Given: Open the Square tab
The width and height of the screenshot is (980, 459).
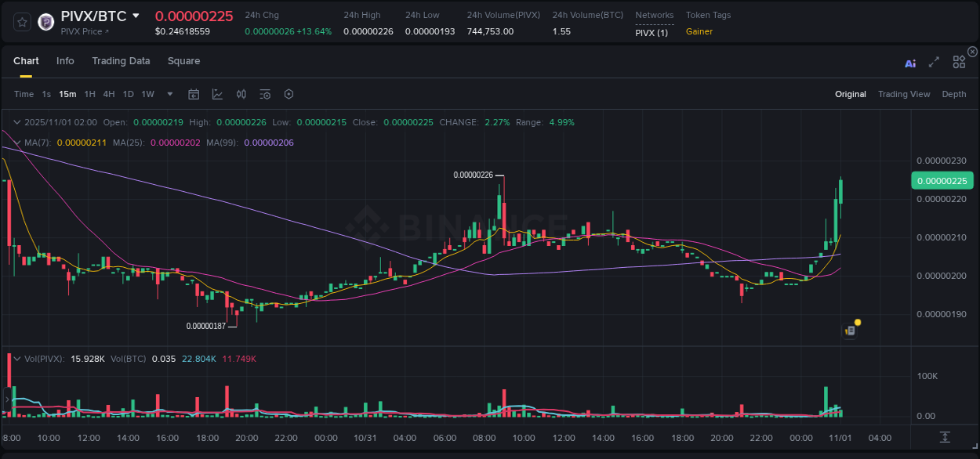Looking at the screenshot, I should click(183, 60).
